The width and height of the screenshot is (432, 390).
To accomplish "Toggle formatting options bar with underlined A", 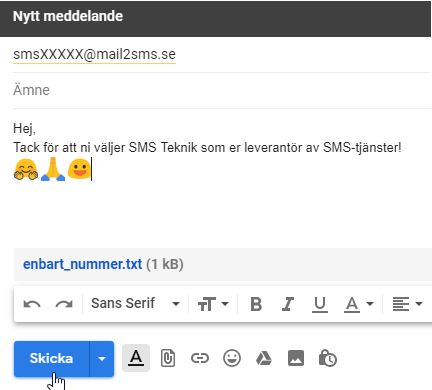I will tap(136, 358).
